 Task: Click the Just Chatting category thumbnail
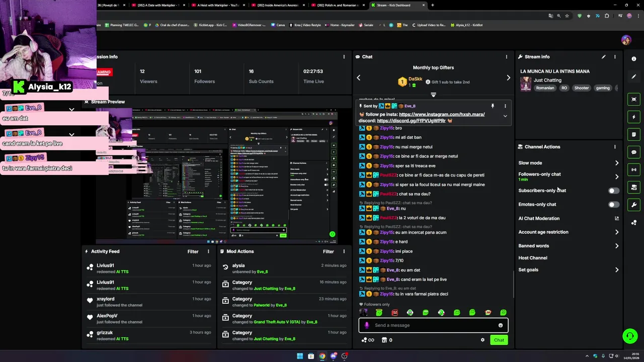coord(525,84)
